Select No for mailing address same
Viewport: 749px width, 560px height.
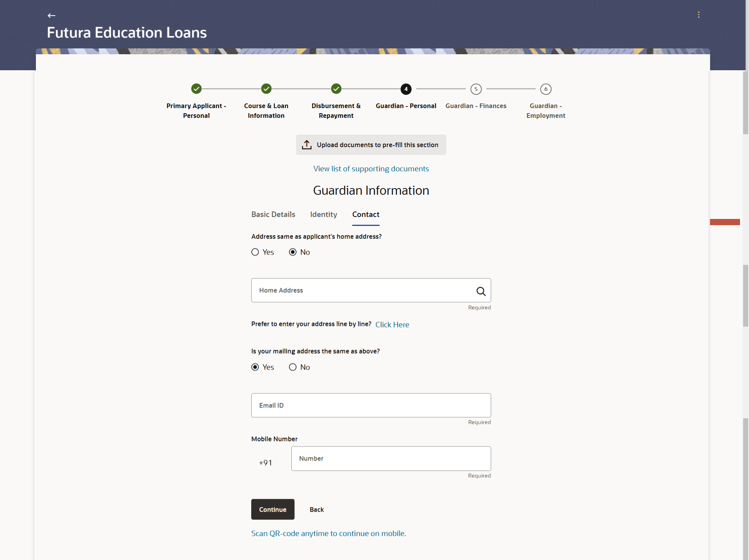click(293, 367)
